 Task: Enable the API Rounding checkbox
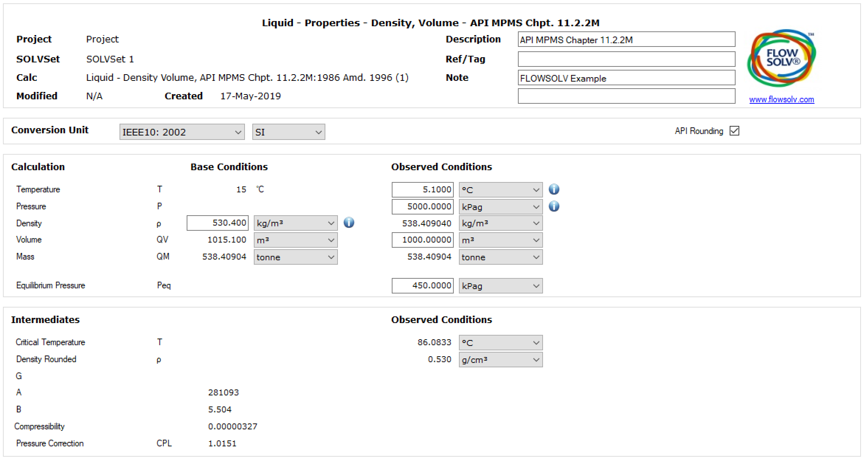click(x=735, y=131)
